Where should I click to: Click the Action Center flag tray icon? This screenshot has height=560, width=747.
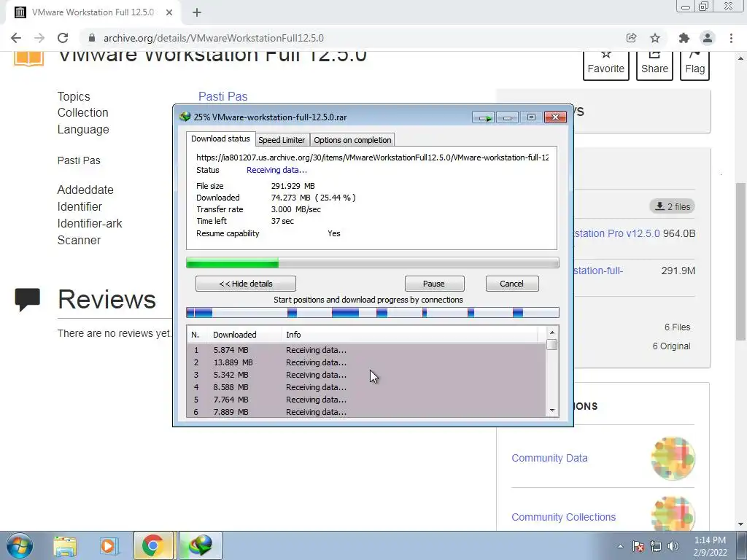point(638,546)
